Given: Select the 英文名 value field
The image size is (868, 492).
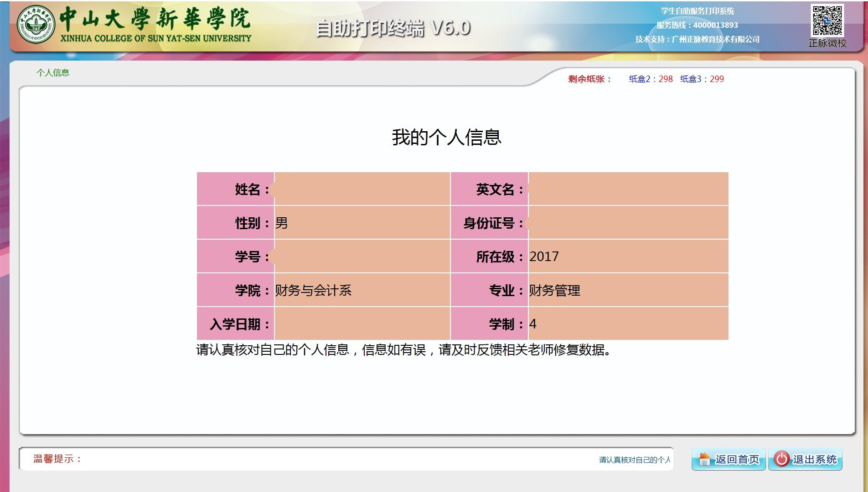Looking at the screenshot, I should tap(628, 189).
